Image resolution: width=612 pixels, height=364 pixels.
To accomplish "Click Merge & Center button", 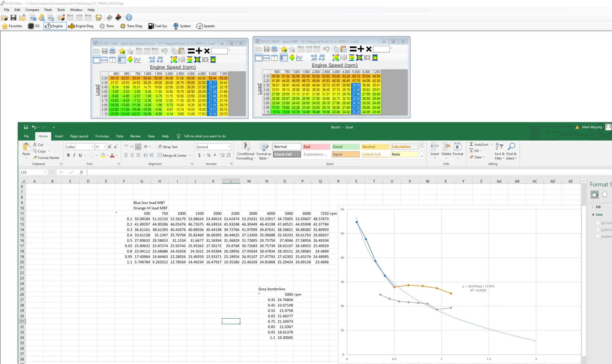I will pyautogui.click(x=172, y=155).
